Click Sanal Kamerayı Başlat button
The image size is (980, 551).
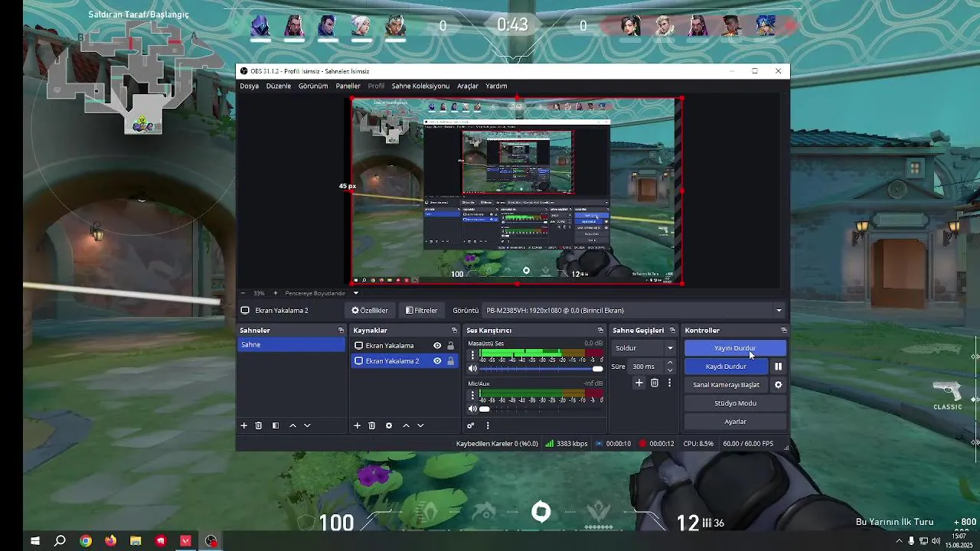click(x=726, y=385)
